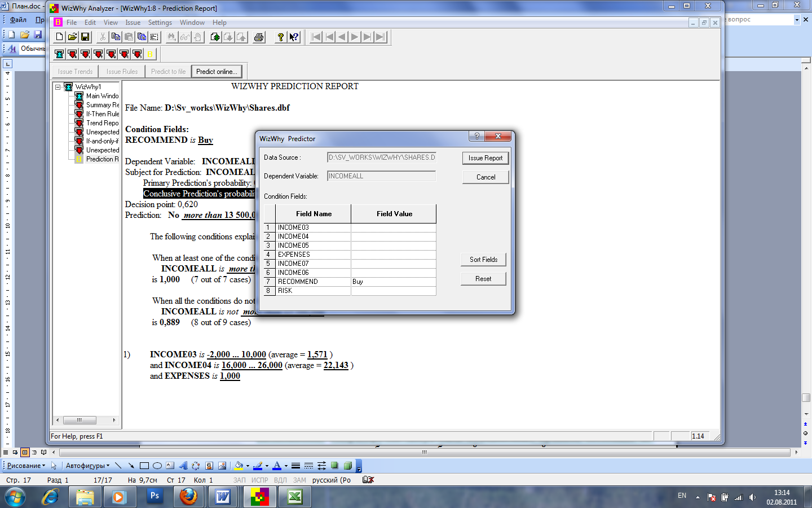Screen dimensions: 812x508
Task: Click Excel icon in the taskbar
Action: (294, 497)
